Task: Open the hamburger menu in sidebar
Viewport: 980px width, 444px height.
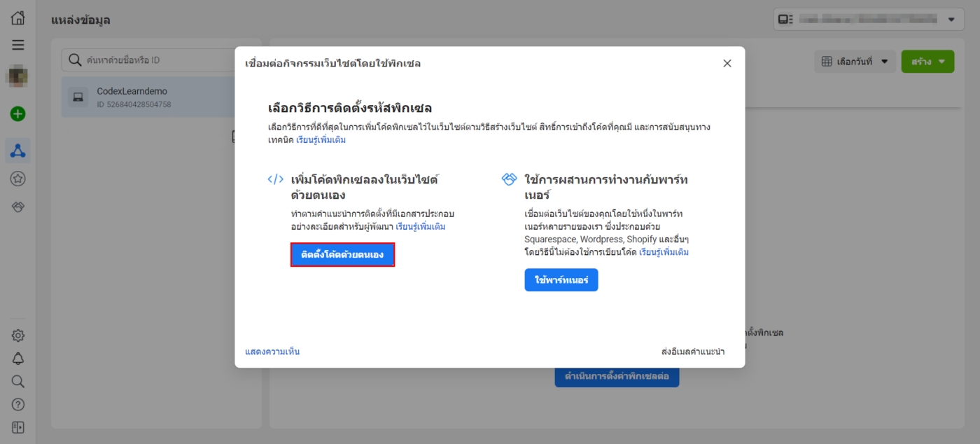Action: tap(18, 45)
